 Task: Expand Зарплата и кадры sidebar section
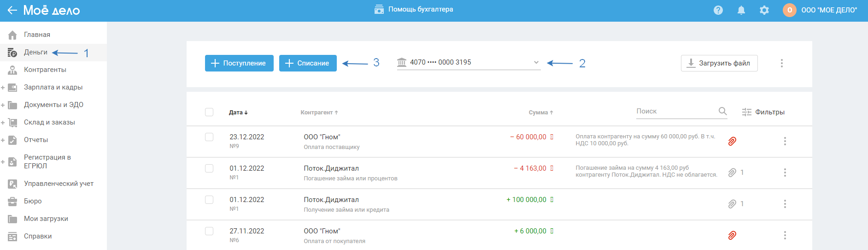point(3,87)
